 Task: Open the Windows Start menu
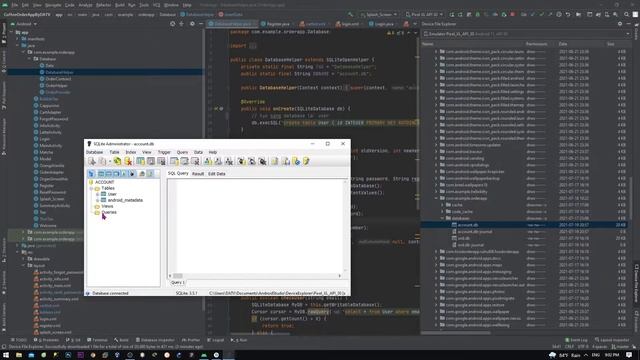click(6, 355)
